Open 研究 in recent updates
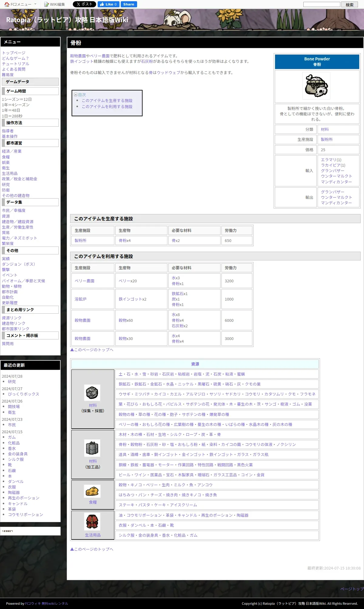This screenshot has height=609, width=364. pyautogui.click(x=12, y=382)
